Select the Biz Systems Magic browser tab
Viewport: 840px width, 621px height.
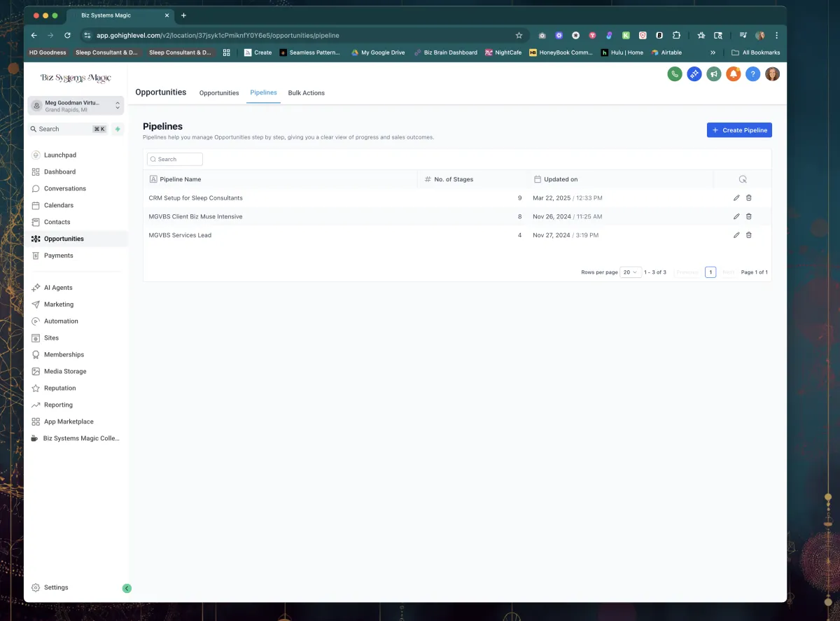(119, 15)
